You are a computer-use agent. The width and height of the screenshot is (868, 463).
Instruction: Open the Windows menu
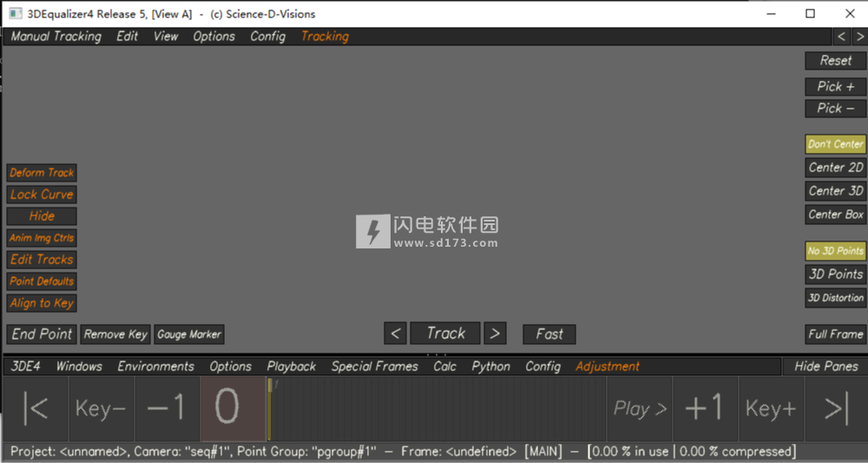coord(79,367)
